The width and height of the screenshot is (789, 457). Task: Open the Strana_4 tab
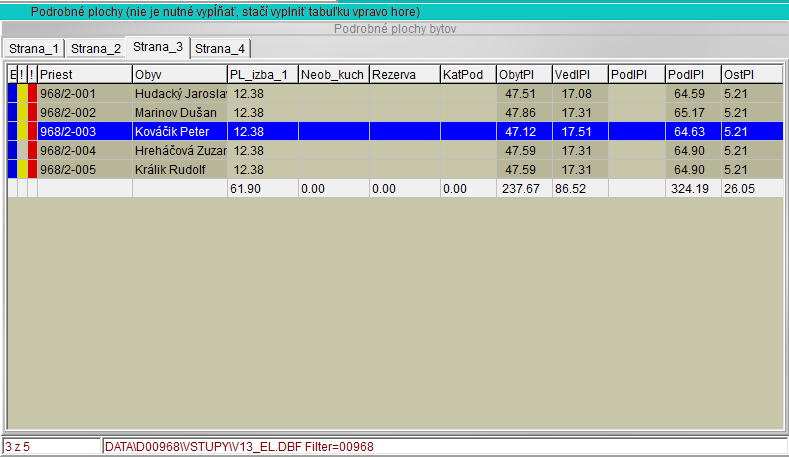pyautogui.click(x=220, y=49)
